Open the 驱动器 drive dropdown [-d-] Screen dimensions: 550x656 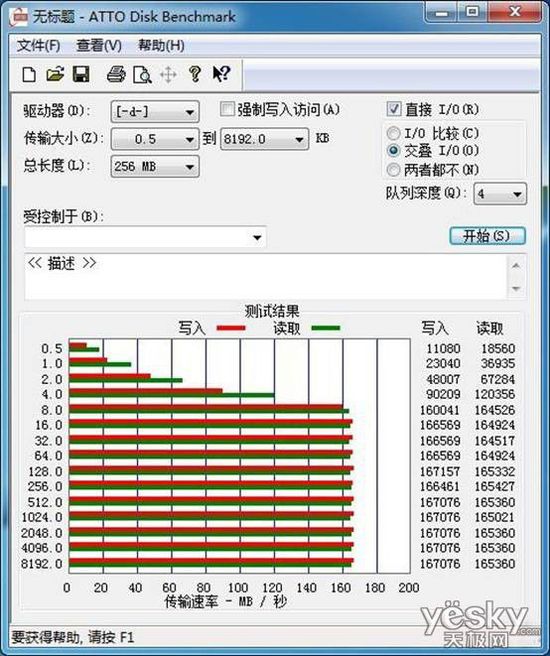[x=155, y=112]
